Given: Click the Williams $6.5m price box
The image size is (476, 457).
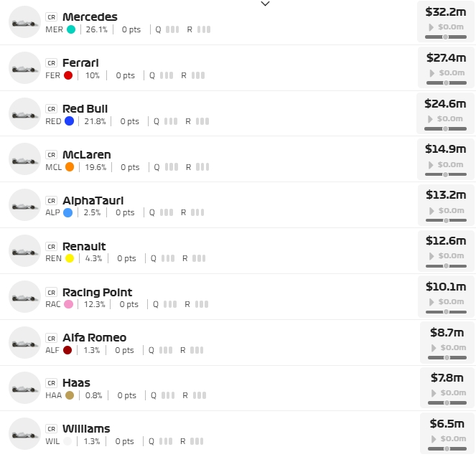Looking at the screenshot, I should coord(445,424).
